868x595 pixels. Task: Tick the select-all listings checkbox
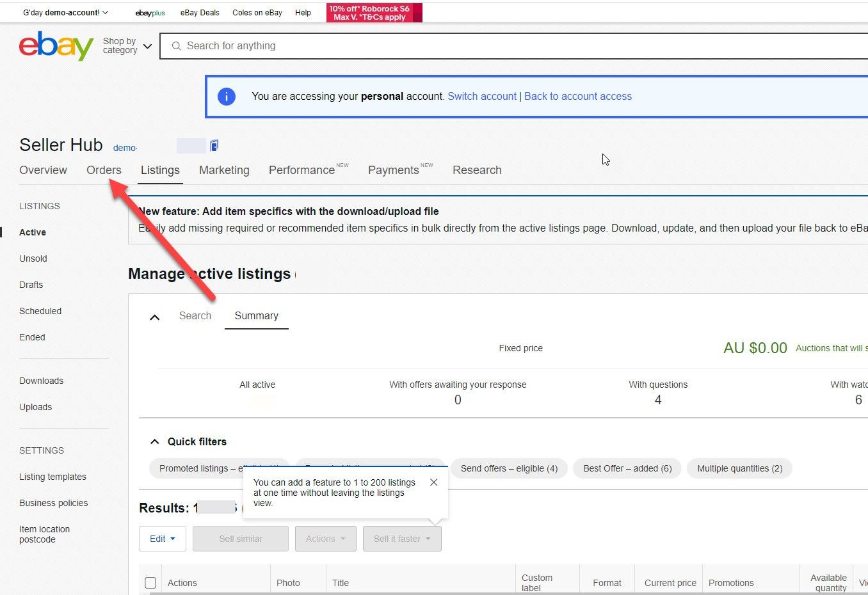tap(150, 583)
